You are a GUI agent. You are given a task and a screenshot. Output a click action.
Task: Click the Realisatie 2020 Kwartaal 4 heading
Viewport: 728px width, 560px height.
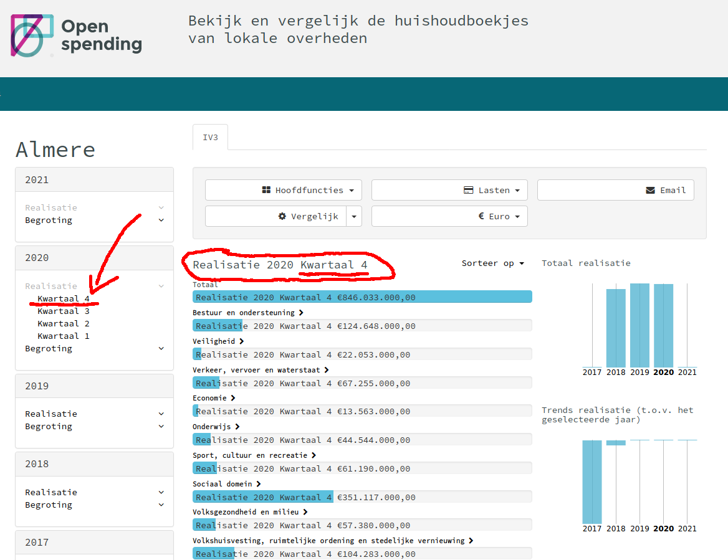pos(280,265)
